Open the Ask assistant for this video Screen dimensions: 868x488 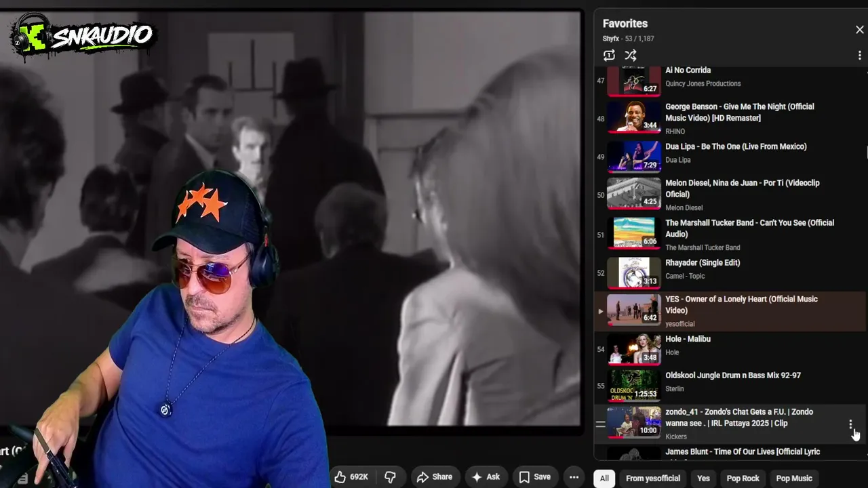(486, 477)
